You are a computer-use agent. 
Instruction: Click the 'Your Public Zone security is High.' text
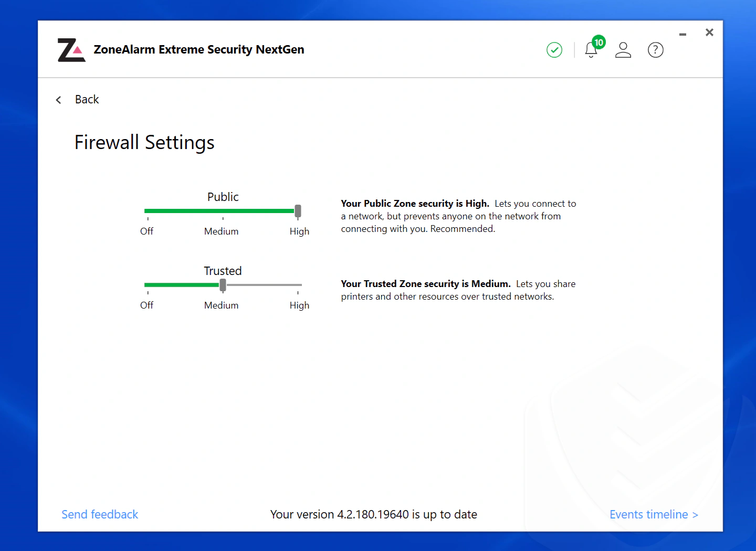(x=415, y=204)
